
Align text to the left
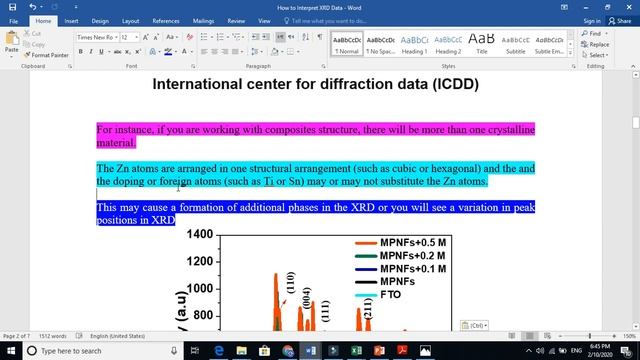[204, 52]
